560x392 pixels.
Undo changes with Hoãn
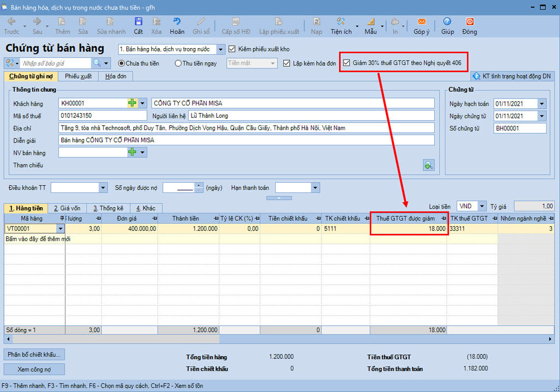(177, 26)
